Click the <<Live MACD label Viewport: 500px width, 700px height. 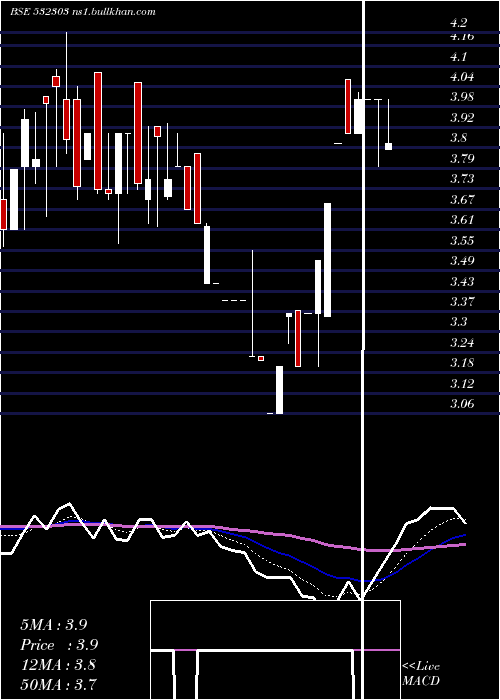(421, 674)
